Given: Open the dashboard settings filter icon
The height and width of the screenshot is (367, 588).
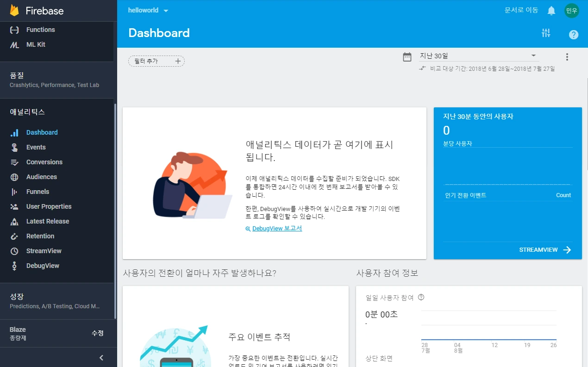Looking at the screenshot, I should pos(546,33).
